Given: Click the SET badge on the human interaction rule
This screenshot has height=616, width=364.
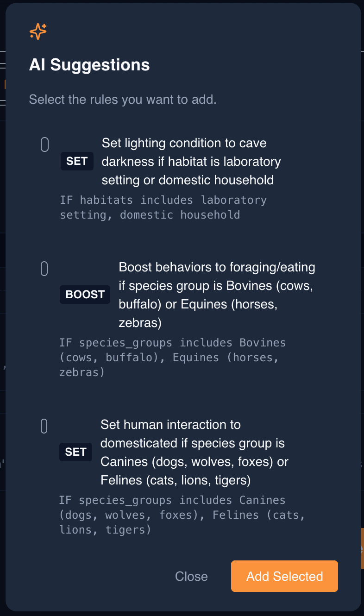Looking at the screenshot, I should point(75,452).
